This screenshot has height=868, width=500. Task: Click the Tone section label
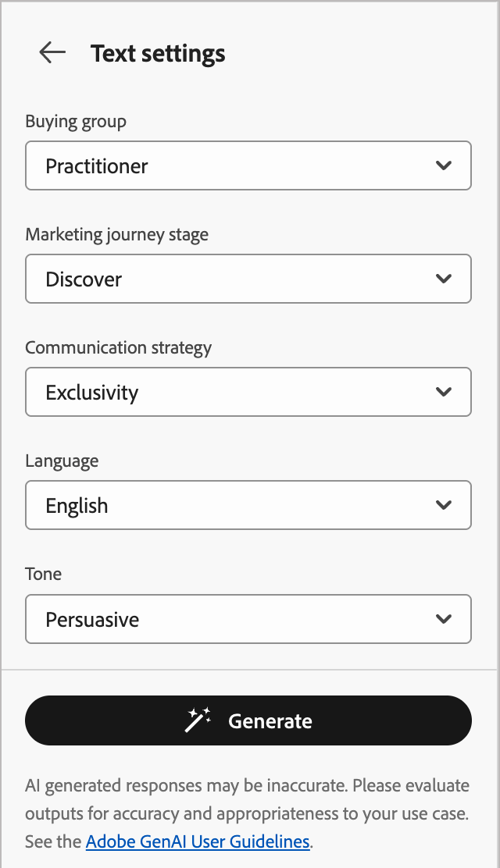43,574
